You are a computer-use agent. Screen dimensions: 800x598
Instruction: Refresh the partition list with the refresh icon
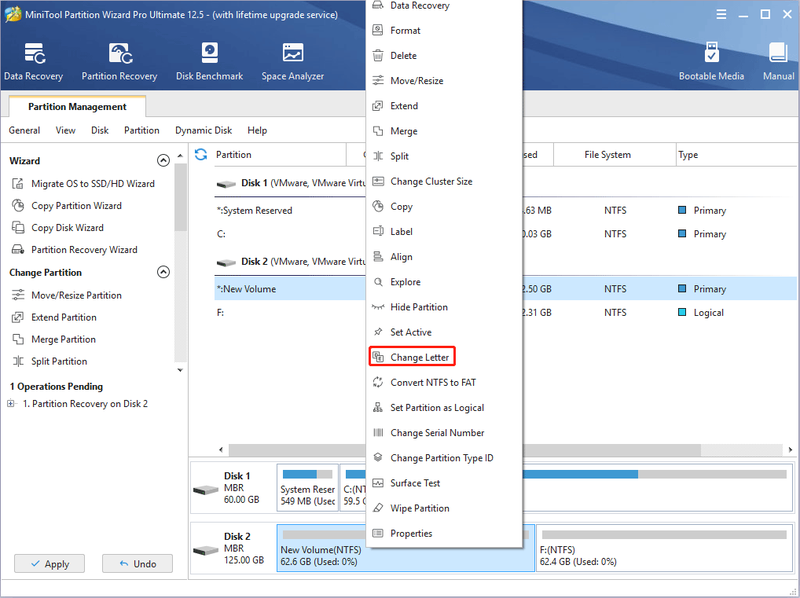coord(201,154)
